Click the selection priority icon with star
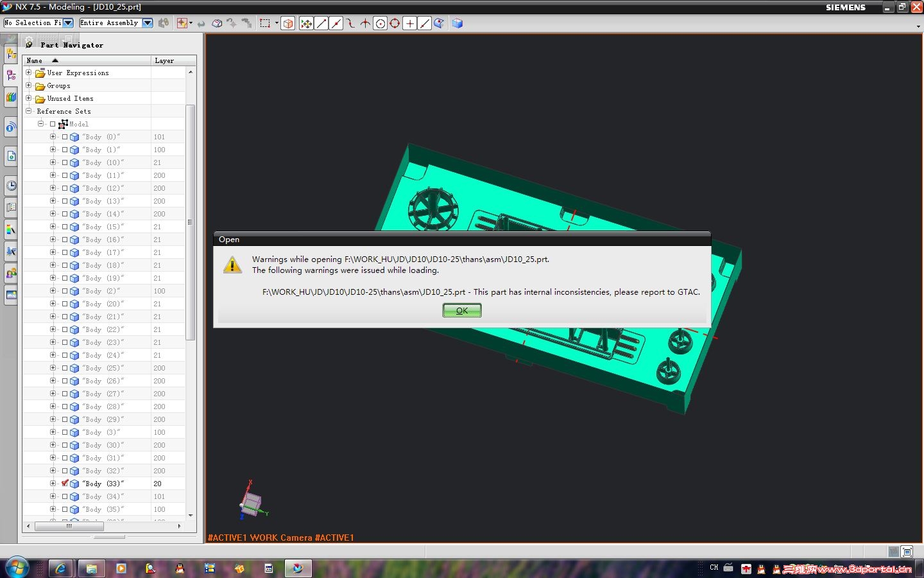The image size is (924, 578). [x=183, y=23]
